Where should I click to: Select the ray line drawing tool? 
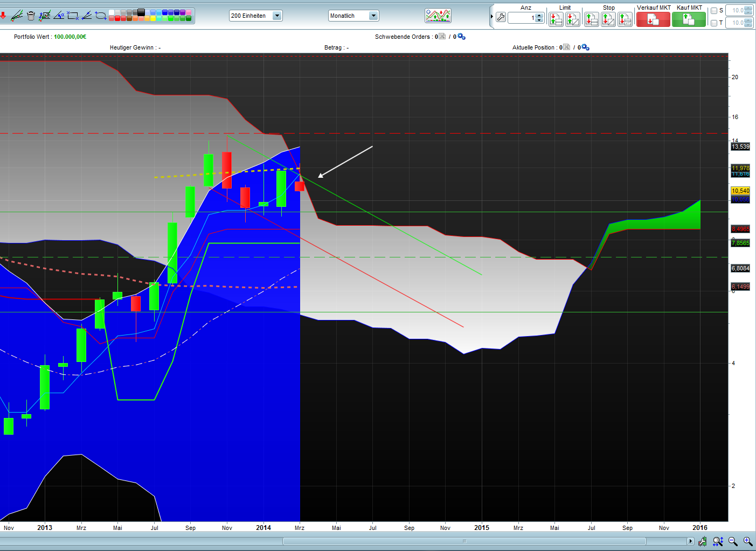87,16
